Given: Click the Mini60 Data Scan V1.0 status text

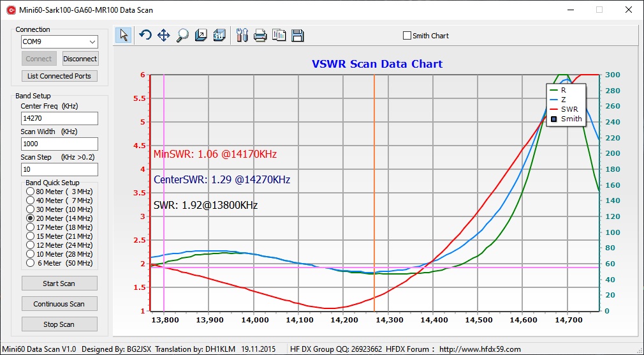Looking at the screenshot, I should tap(39, 349).
